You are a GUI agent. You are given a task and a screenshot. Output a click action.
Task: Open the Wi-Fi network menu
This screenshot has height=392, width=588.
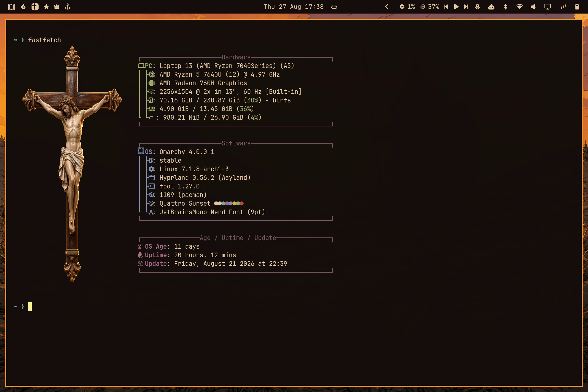519,7
